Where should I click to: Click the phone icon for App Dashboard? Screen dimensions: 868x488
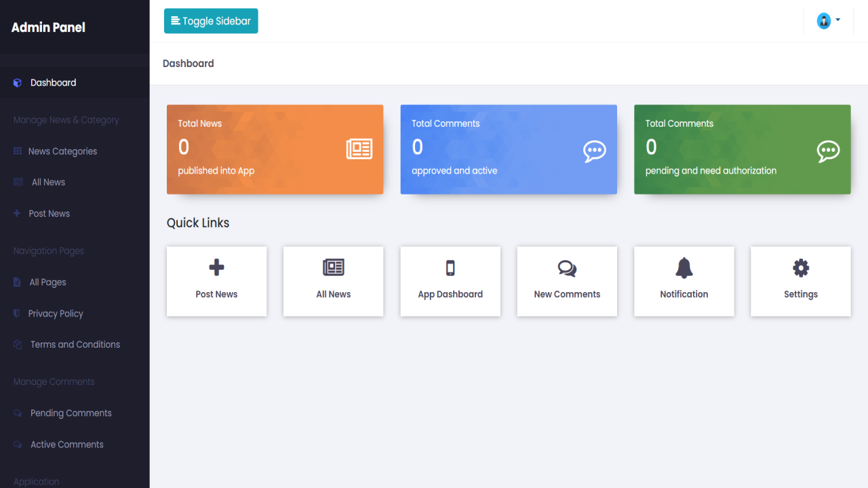(x=450, y=268)
